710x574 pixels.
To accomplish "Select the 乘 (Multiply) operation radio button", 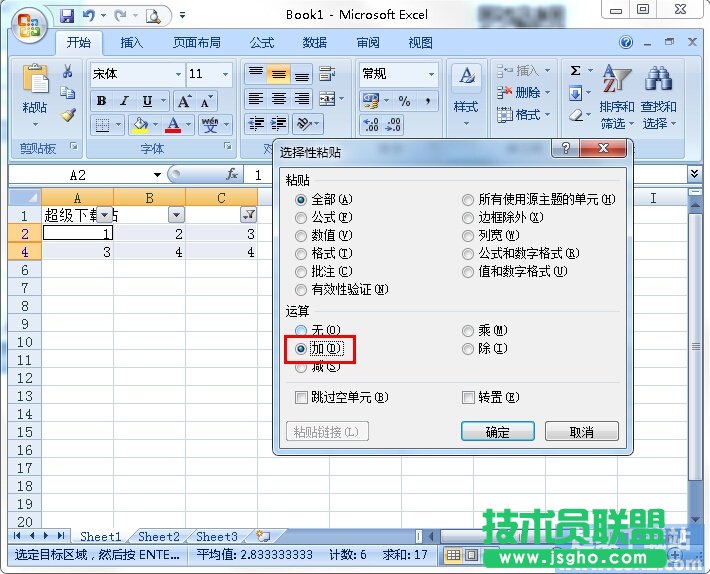I will 468,330.
